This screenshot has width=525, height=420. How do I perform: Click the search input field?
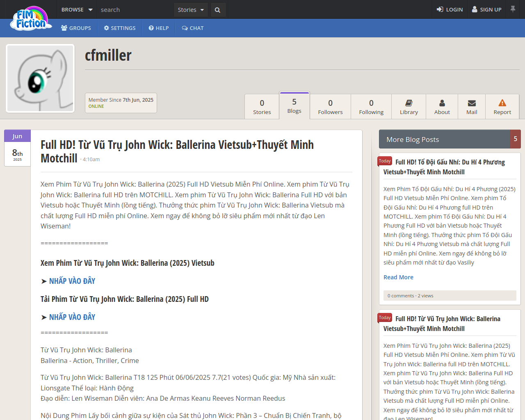(x=135, y=9)
